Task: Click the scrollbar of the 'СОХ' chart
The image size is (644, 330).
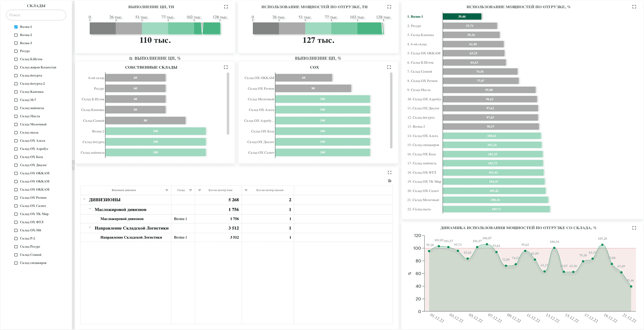Action: [x=391, y=110]
